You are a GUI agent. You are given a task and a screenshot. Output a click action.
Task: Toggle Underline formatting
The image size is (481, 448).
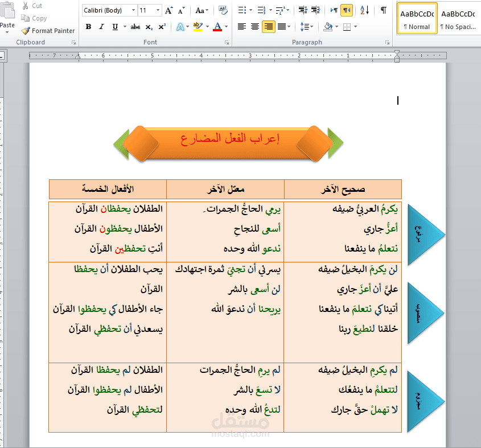tap(115, 27)
